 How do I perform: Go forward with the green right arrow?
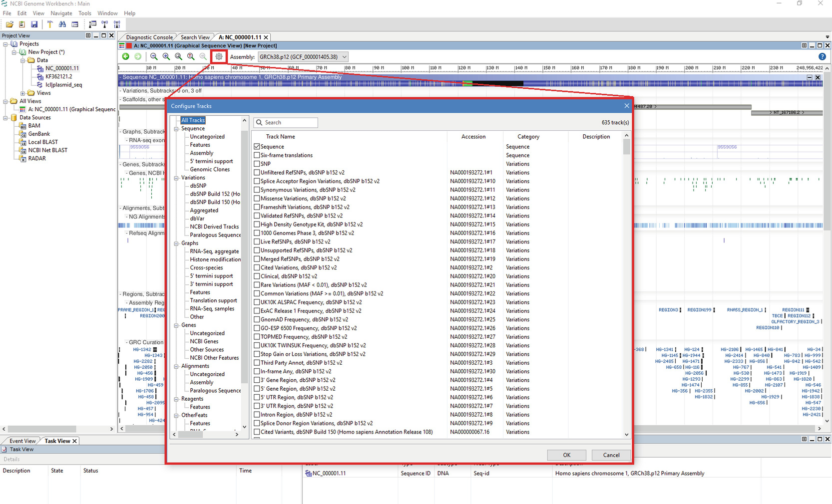pyautogui.click(x=138, y=56)
